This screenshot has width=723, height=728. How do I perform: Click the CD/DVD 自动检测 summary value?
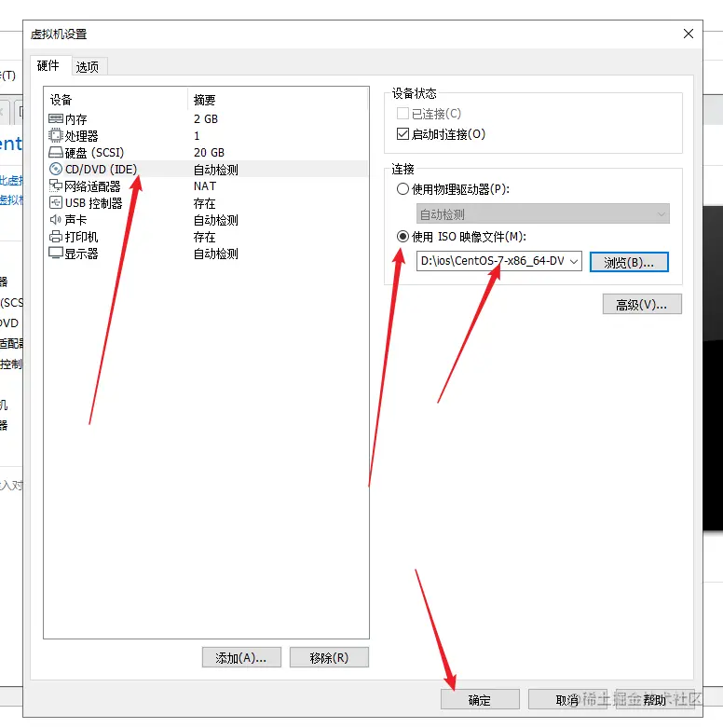(216, 170)
